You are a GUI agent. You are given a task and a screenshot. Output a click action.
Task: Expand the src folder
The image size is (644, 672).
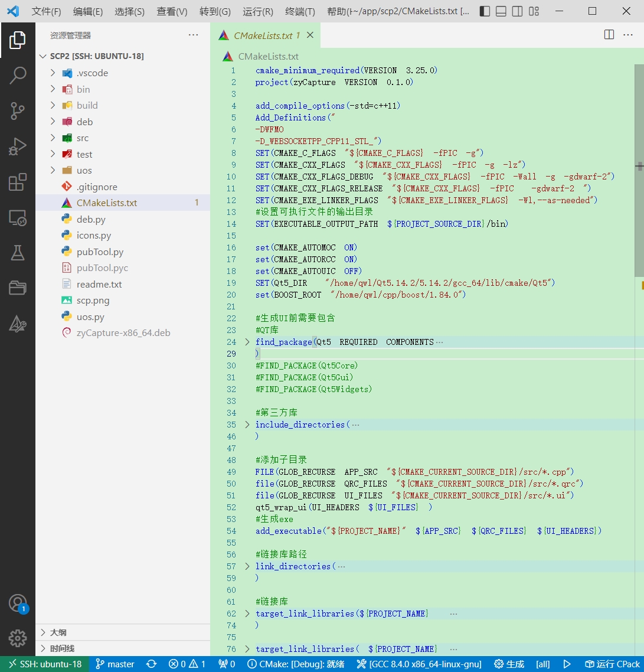click(83, 138)
